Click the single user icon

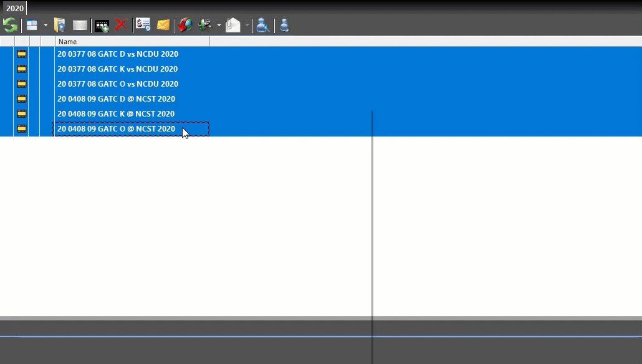[285, 26]
